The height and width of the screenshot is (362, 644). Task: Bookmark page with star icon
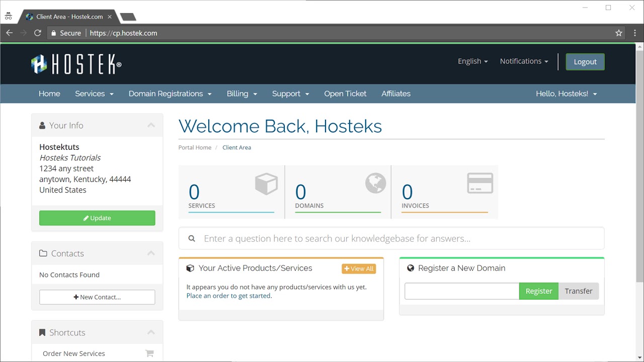pos(619,33)
